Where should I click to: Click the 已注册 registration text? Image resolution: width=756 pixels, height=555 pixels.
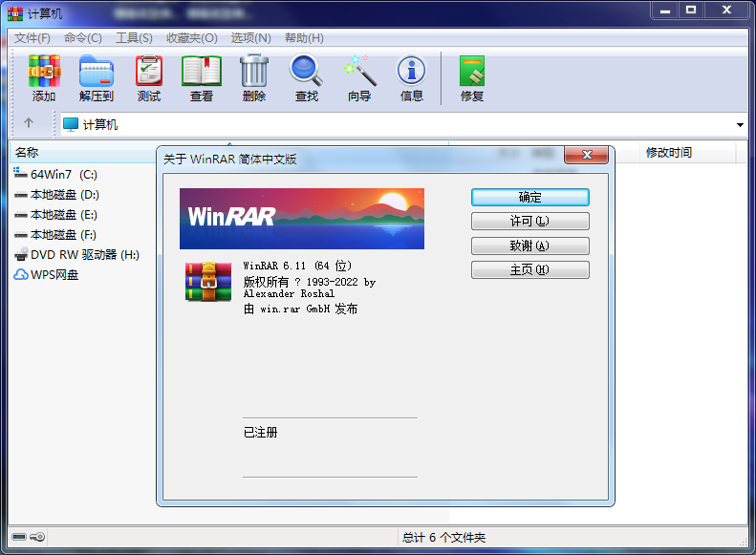coord(260,432)
